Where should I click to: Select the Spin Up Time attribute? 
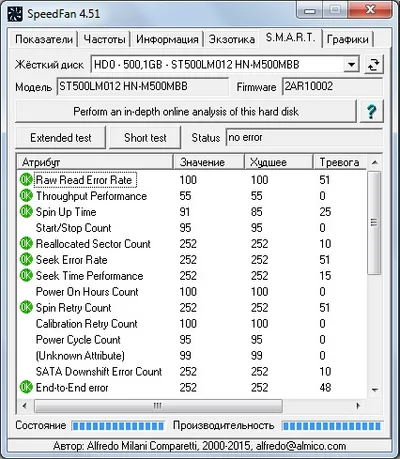[x=66, y=212]
